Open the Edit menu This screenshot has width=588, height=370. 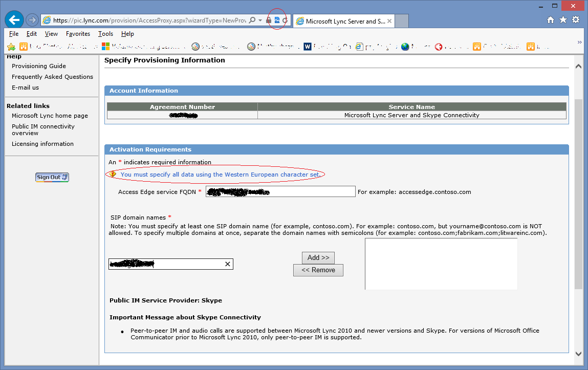(x=32, y=34)
